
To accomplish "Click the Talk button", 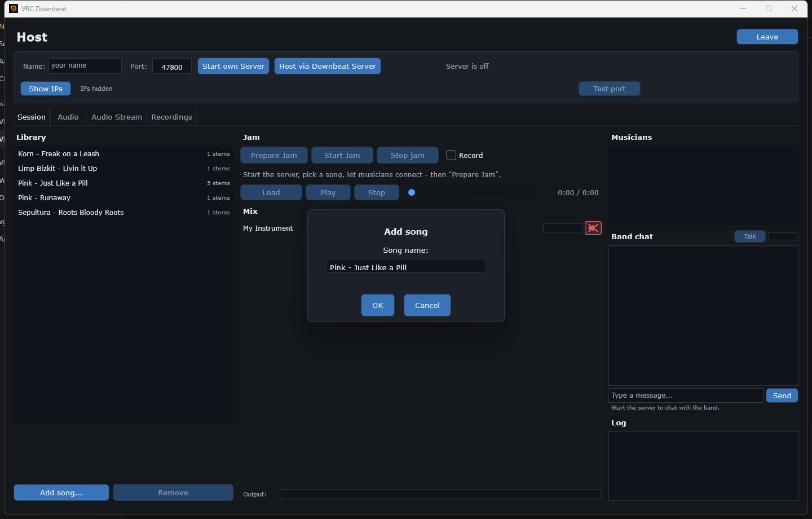I will pos(750,236).
